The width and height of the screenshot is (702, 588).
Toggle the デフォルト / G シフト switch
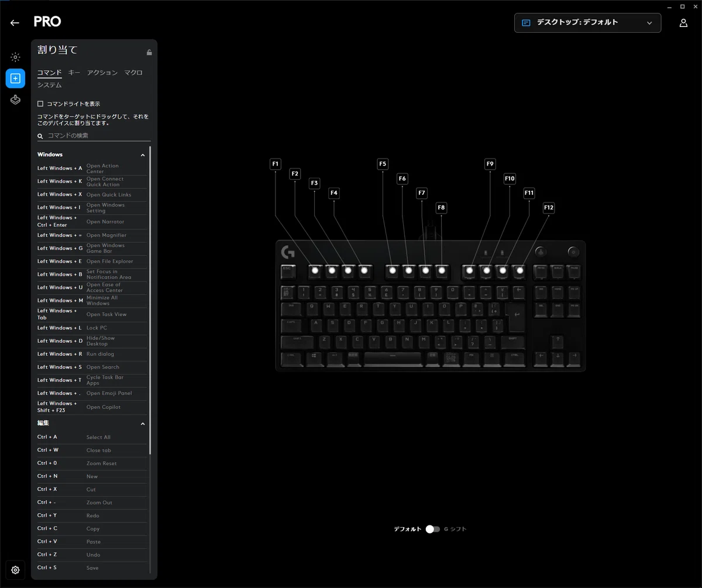(x=433, y=529)
